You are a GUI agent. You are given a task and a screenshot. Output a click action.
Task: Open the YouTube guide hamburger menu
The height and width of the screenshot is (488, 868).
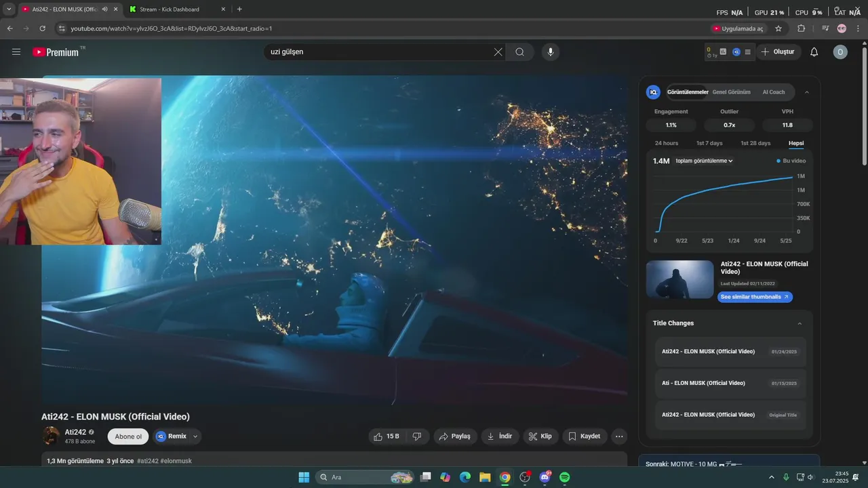(16, 52)
